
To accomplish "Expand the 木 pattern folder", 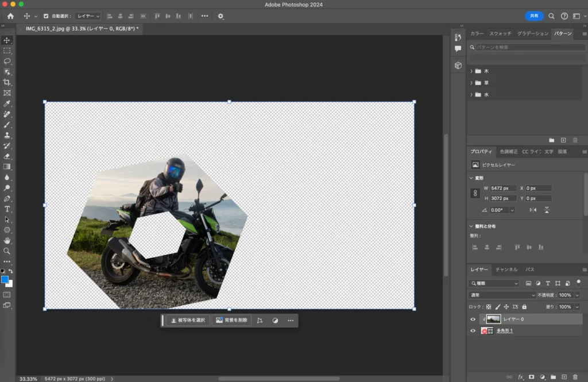I will click(x=471, y=71).
